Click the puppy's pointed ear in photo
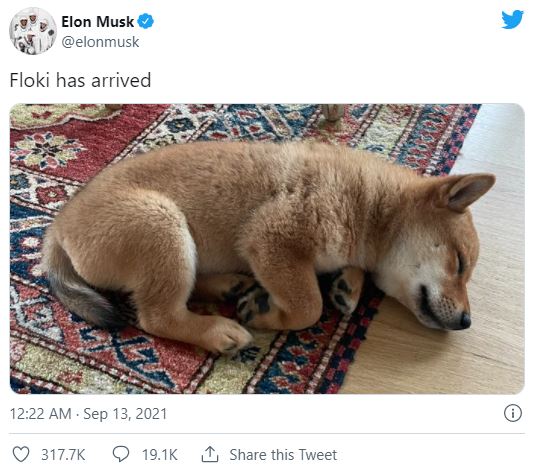The width and height of the screenshot is (539, 471). 466,191
